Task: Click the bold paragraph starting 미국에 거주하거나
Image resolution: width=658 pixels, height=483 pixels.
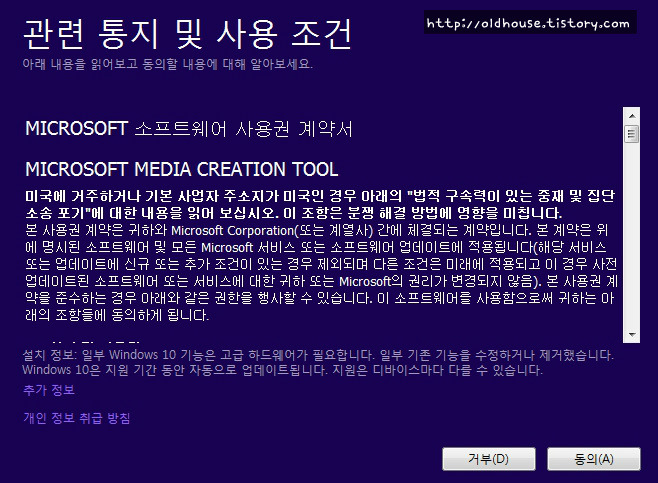Action: 320,204
